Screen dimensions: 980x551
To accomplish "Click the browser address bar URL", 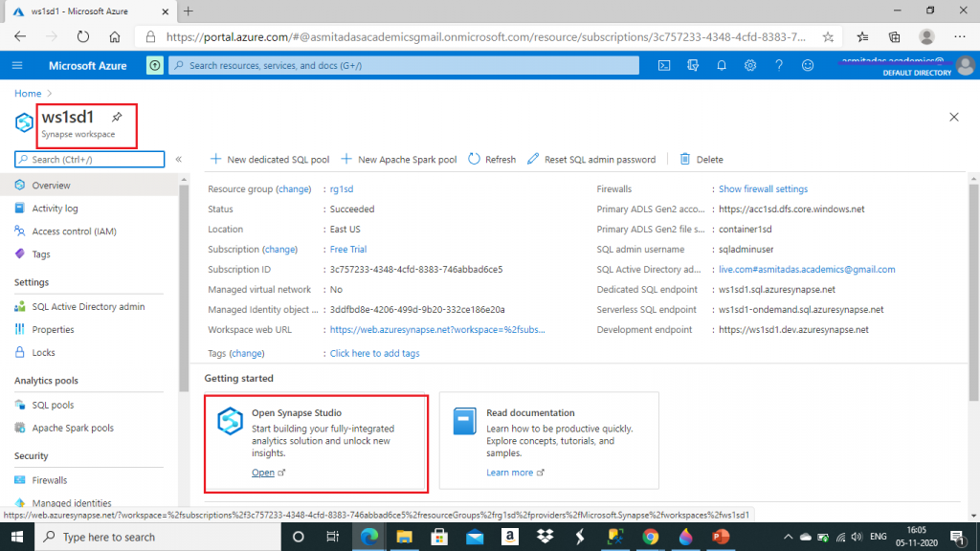I will click(486, 37).
